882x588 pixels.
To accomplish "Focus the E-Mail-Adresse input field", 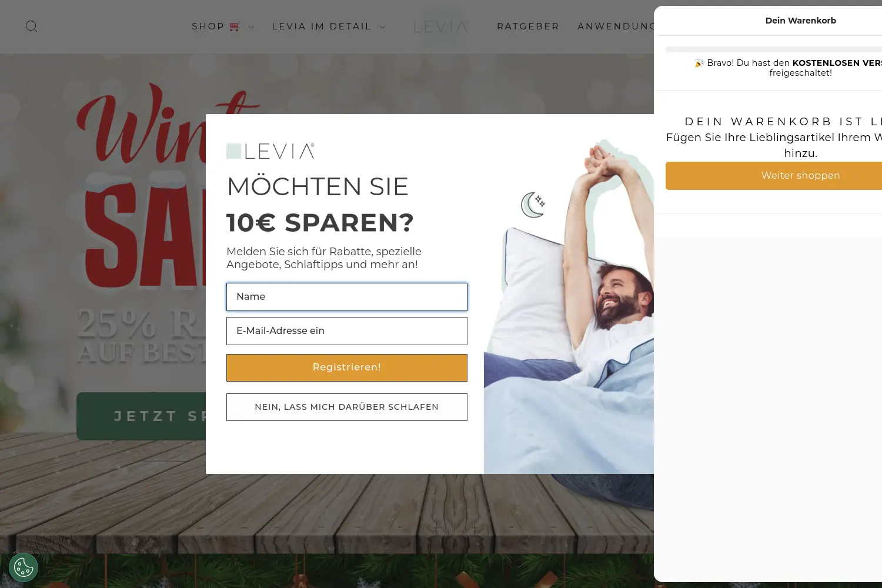I will (x=347, y=331).
